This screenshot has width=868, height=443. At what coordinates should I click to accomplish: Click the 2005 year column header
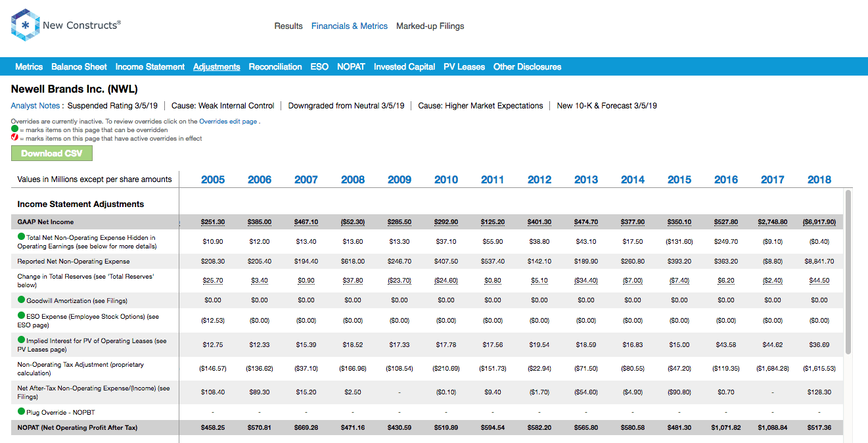pos(213,179)
